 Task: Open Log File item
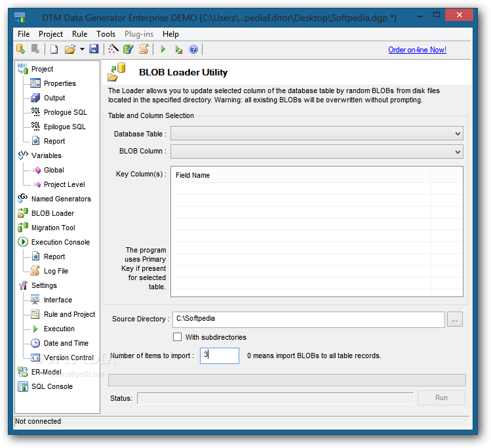[56, 271]
